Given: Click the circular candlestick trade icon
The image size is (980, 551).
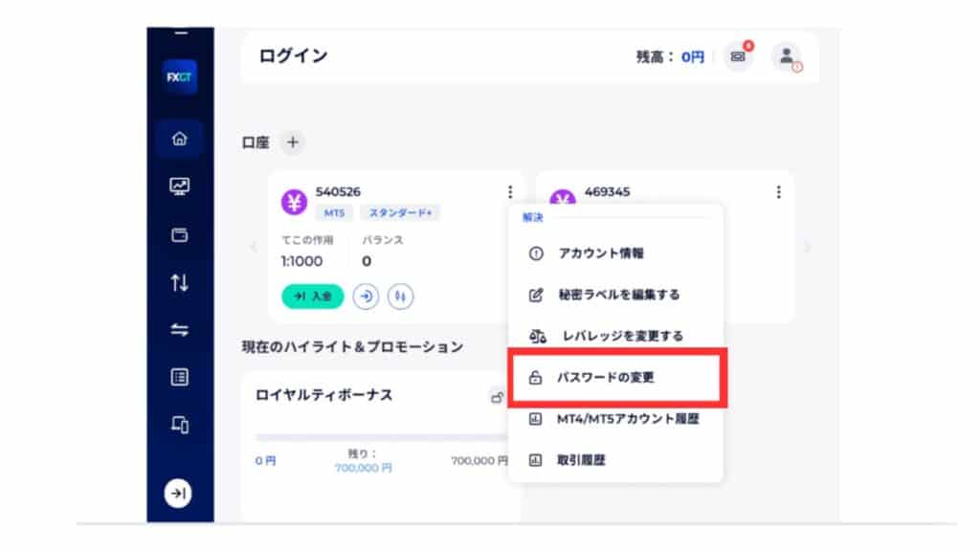Looking at the screenshot, I should pyautogui.click(x=400, y=297).
